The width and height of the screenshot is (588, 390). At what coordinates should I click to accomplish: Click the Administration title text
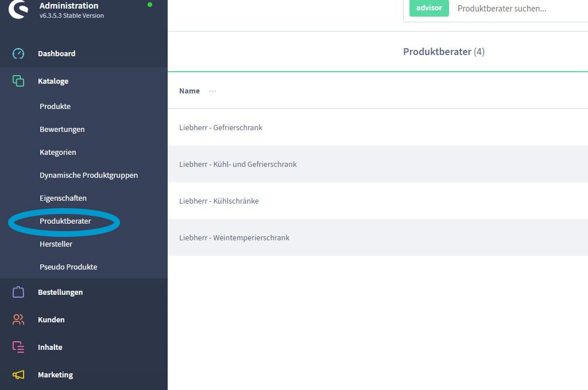(x=69, y=6)
